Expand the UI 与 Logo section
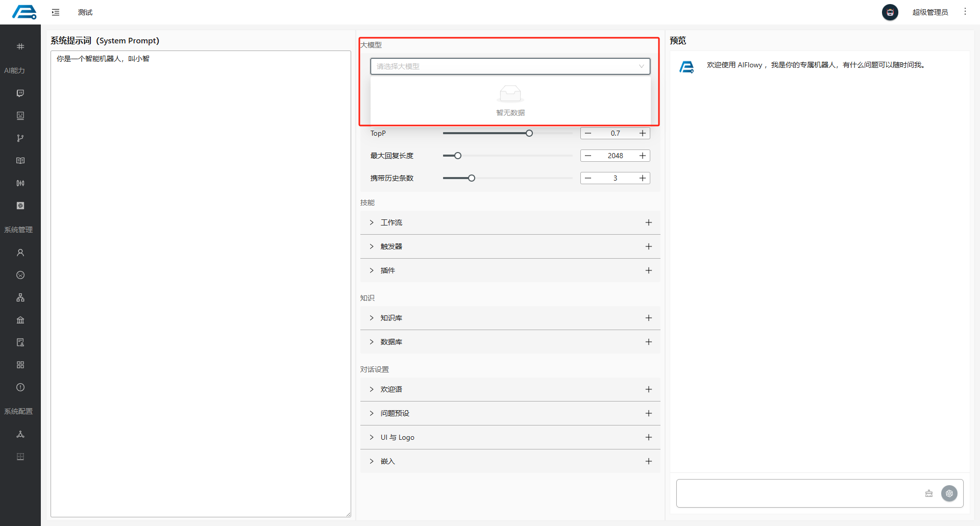Viewport: 980px width, 526px height. pos(372,437)
